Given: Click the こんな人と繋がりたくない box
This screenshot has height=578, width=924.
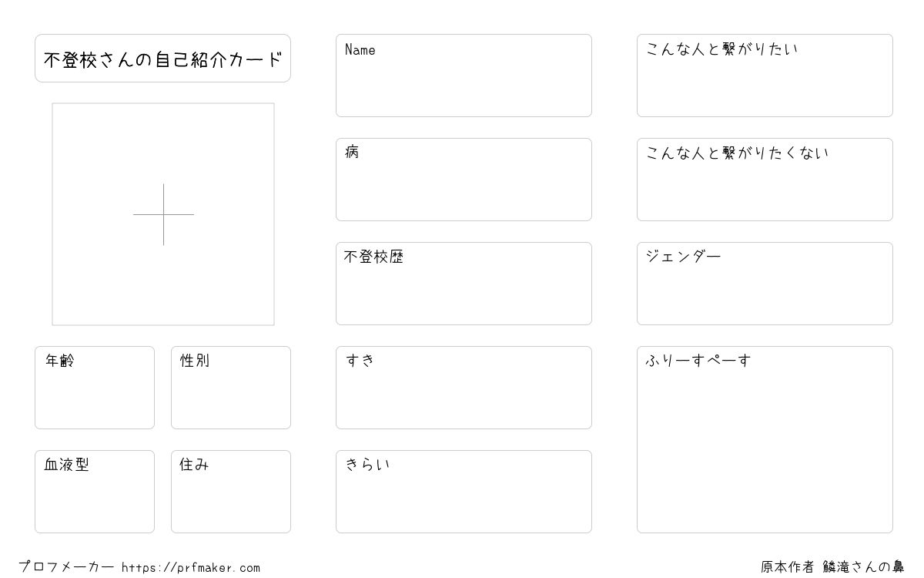Looking at the screenshot, I should [x=765, y=180].
